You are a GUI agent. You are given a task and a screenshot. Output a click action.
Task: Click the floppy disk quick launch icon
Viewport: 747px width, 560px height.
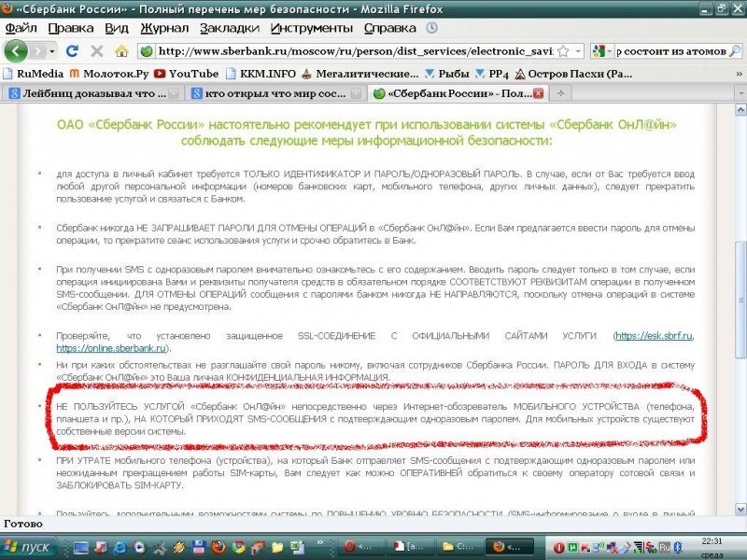click(199, 547)
